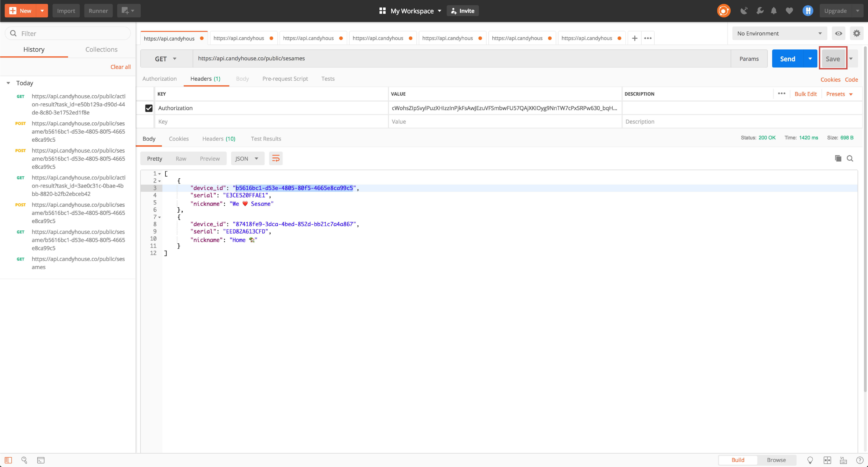Open the Pre-request Script tab

point(285,79)
